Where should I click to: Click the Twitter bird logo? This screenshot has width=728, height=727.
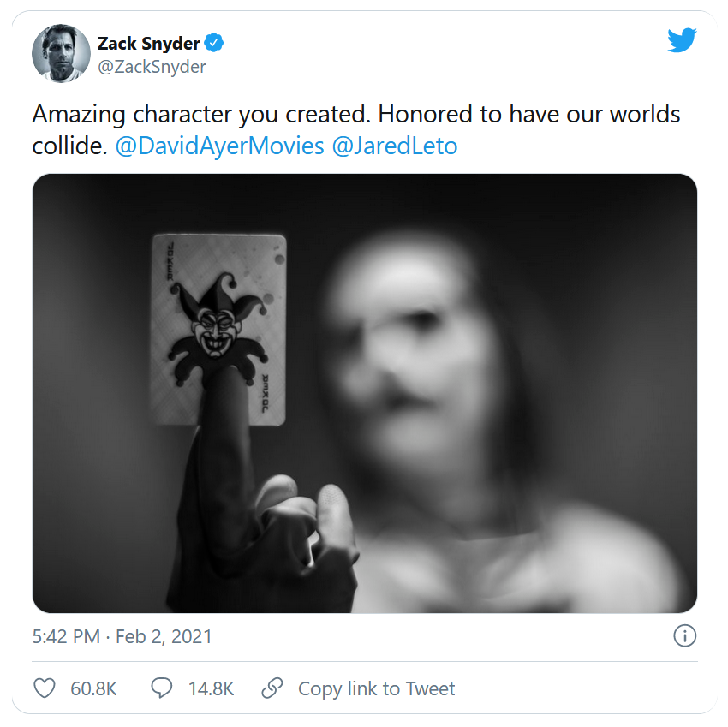tap(682, 40)
